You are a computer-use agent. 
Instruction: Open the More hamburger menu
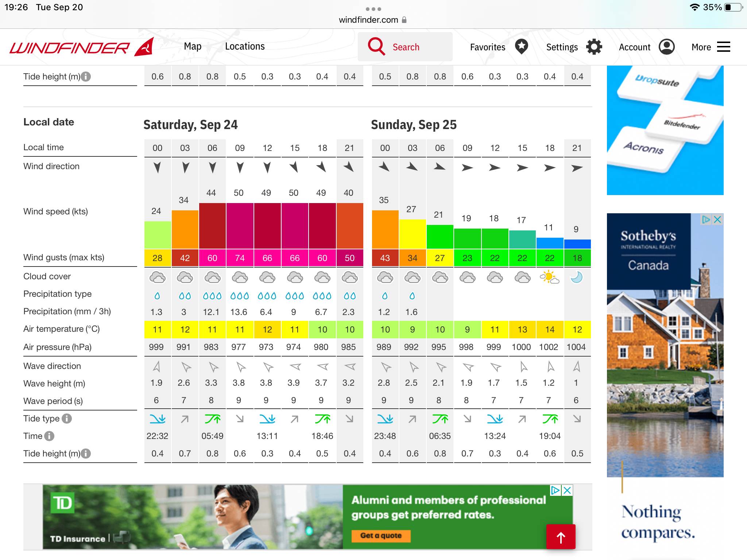(723, 47)
